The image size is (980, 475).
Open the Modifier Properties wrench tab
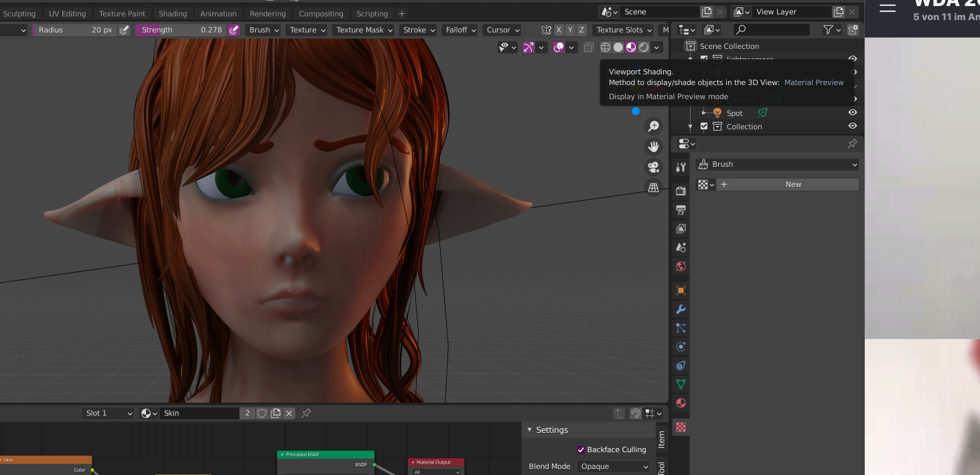(x=681, y=309)
